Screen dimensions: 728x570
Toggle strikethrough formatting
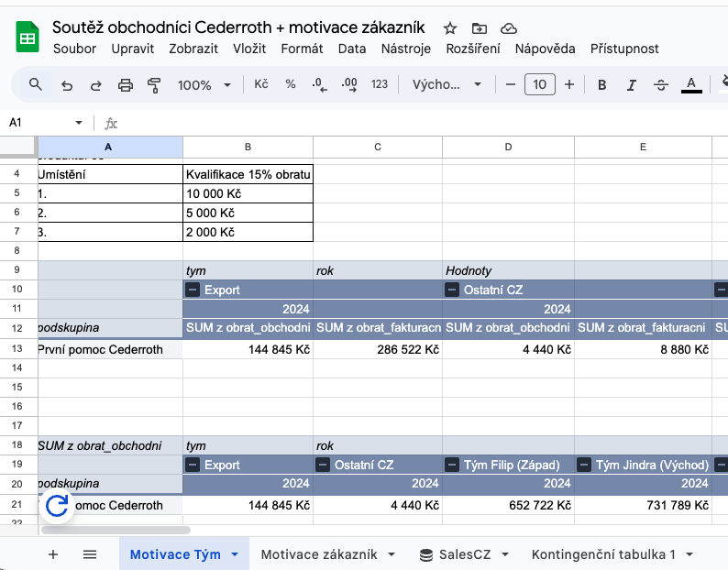pyautogui.click(x=661, y=85)
